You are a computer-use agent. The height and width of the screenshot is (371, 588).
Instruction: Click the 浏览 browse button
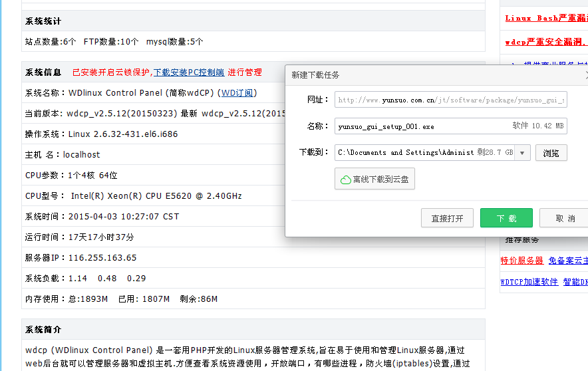tap(551, 153)
